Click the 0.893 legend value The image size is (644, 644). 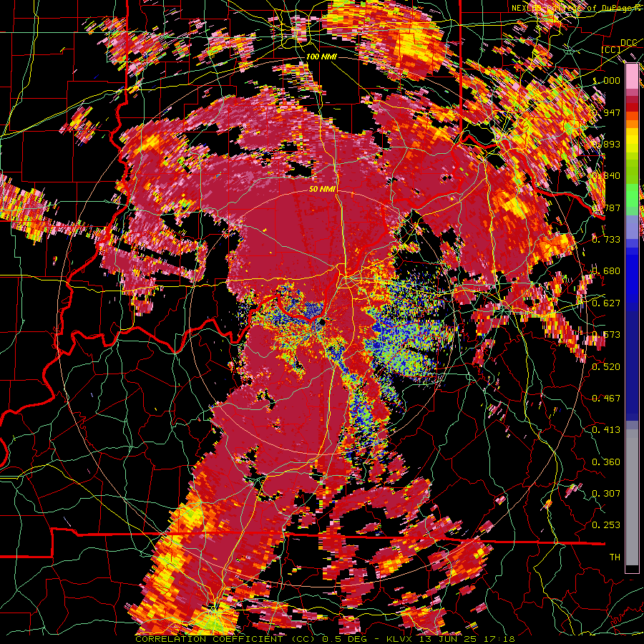click(x=606, y=144)
